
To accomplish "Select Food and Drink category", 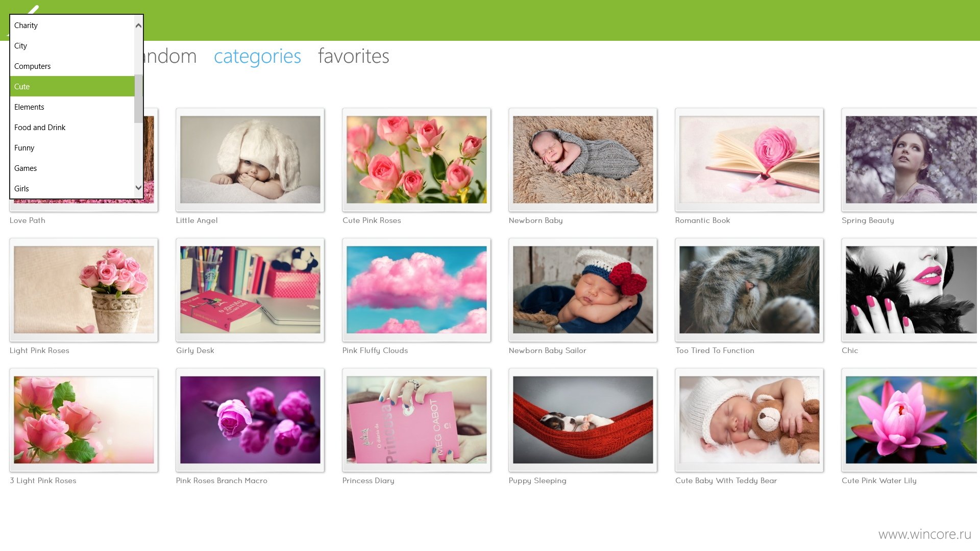I will [x=72, y=128].
